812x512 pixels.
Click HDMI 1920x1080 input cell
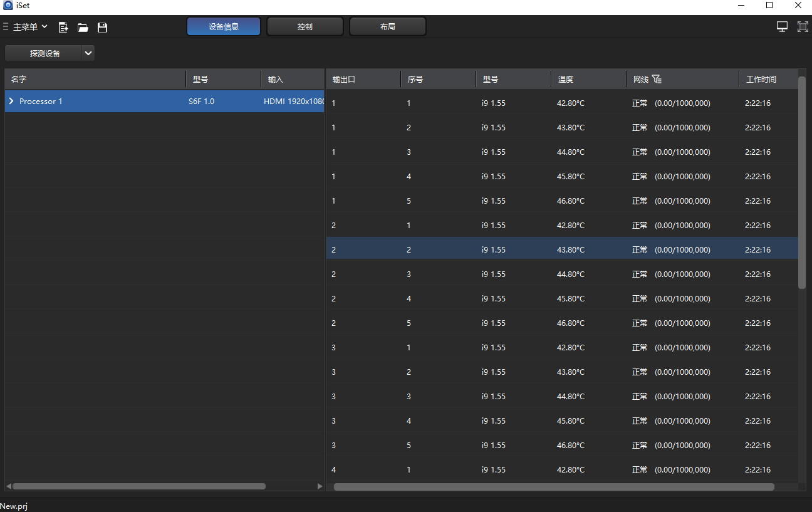tap(294, 101)
